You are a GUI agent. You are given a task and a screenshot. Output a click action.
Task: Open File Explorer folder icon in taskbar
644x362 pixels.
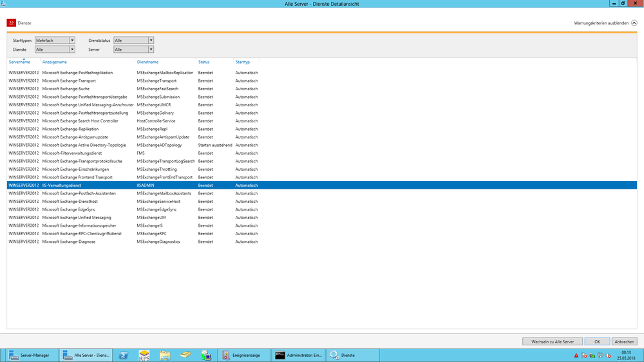click(x=165, y=355)
